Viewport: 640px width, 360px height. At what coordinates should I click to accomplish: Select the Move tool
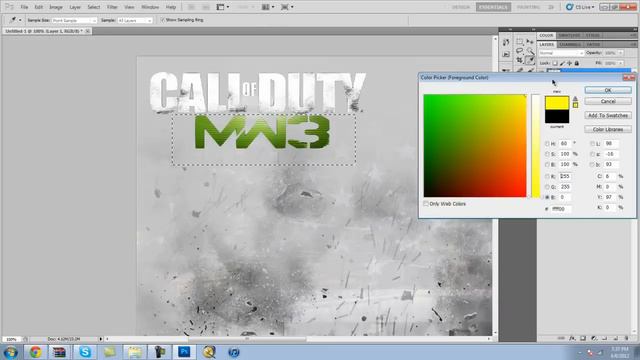530,42
